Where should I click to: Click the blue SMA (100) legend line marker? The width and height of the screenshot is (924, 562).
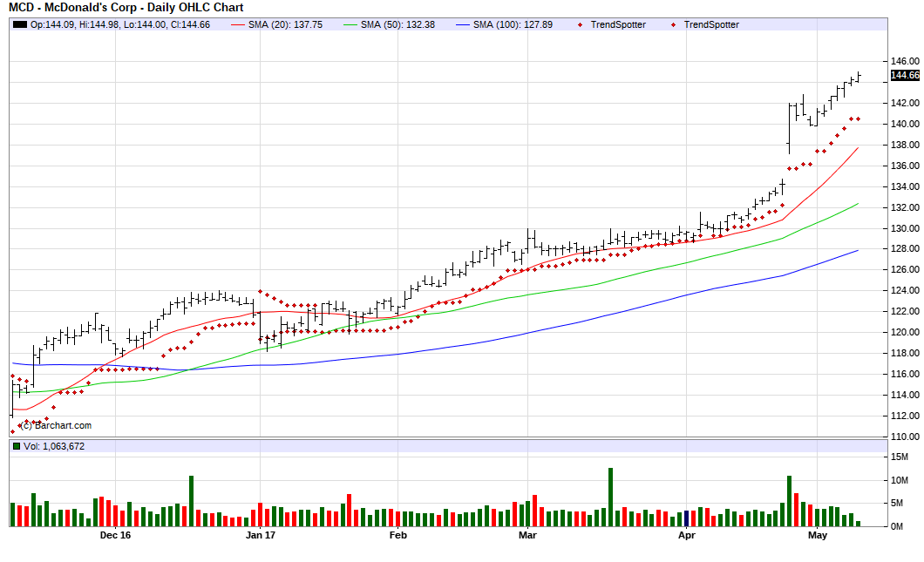(463, 24)
